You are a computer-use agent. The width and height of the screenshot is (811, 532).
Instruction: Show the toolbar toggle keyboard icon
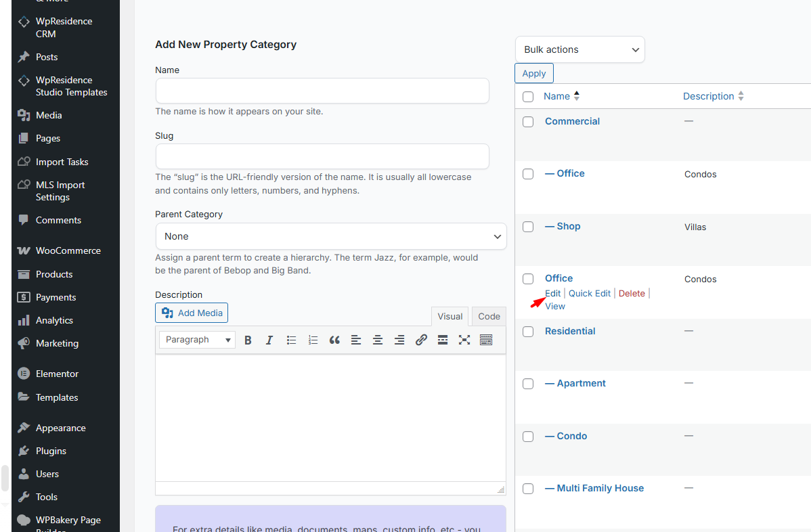(486, 340)
